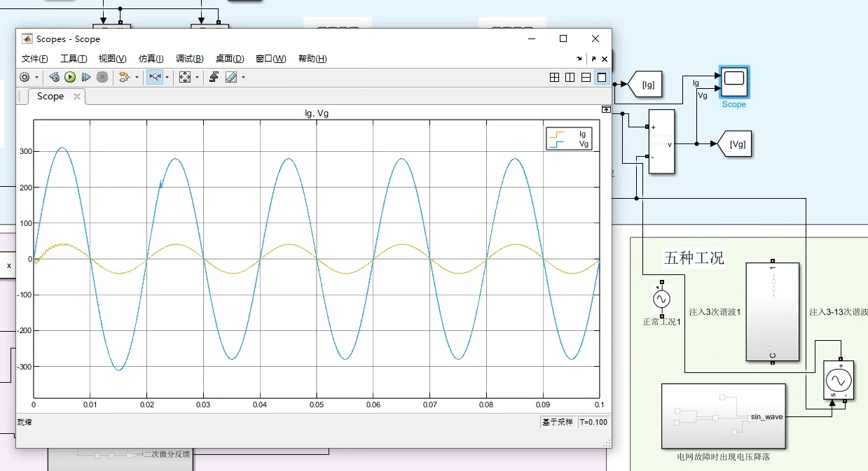The width and height of the screenshot is (868, 471).
Task: Fit the signal view to full scale
Action: 184,77
